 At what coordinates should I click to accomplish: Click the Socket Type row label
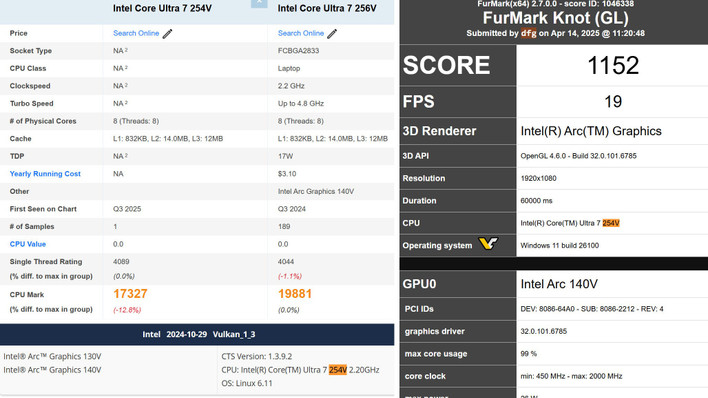(31, 51)
